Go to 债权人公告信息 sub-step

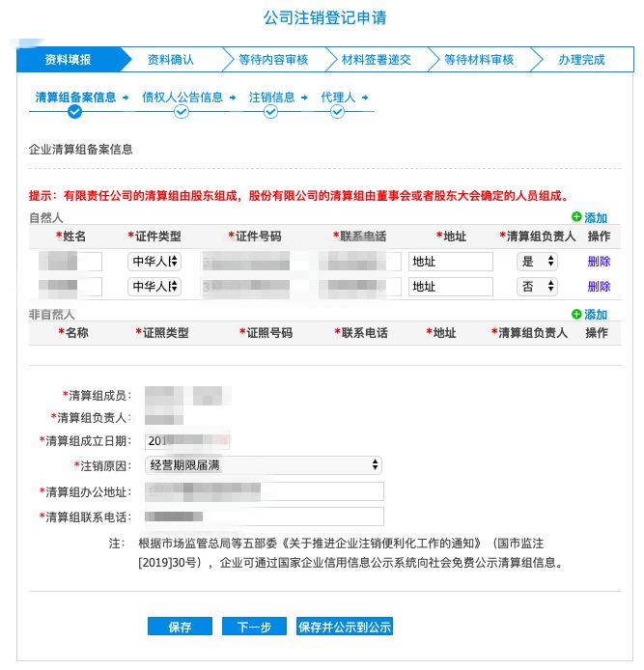(x=182, y=98)
